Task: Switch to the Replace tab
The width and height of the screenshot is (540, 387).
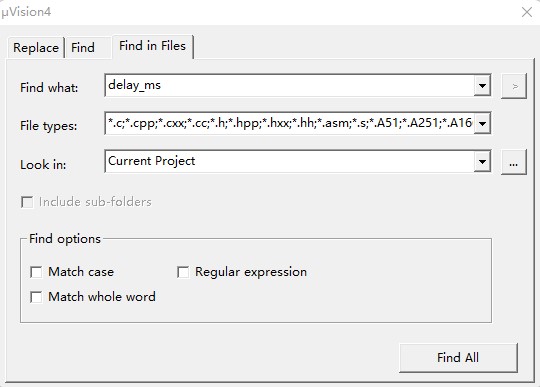Action: [36, 48]
